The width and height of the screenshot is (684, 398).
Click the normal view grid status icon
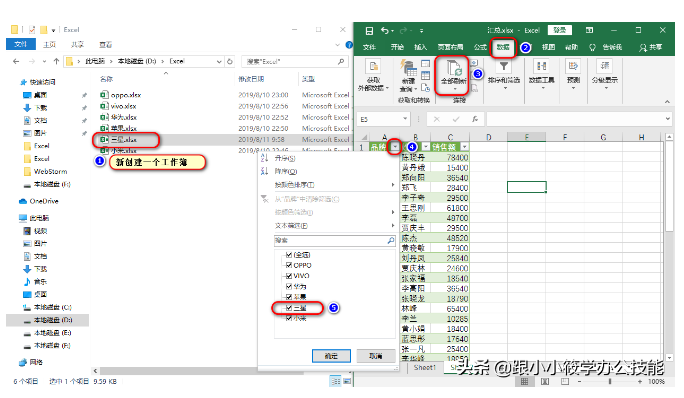524,381
